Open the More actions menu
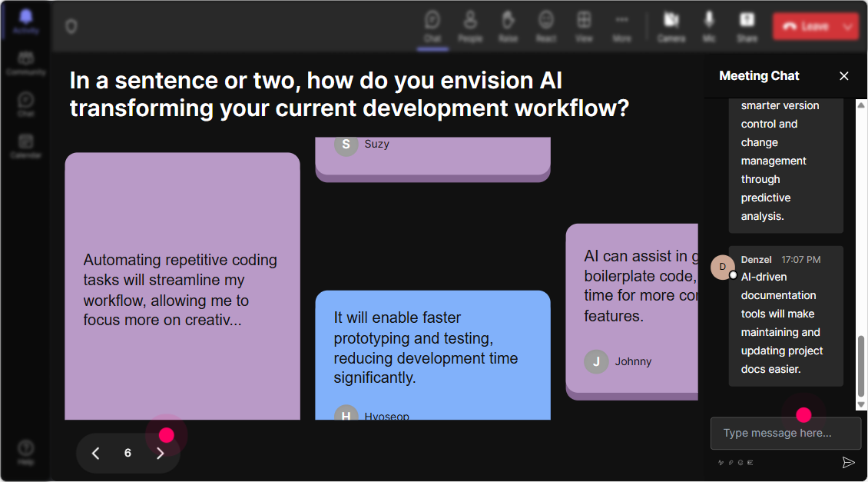Image resolution: width=868 pixels, height=482 pixels. click(x=621, y=27)
